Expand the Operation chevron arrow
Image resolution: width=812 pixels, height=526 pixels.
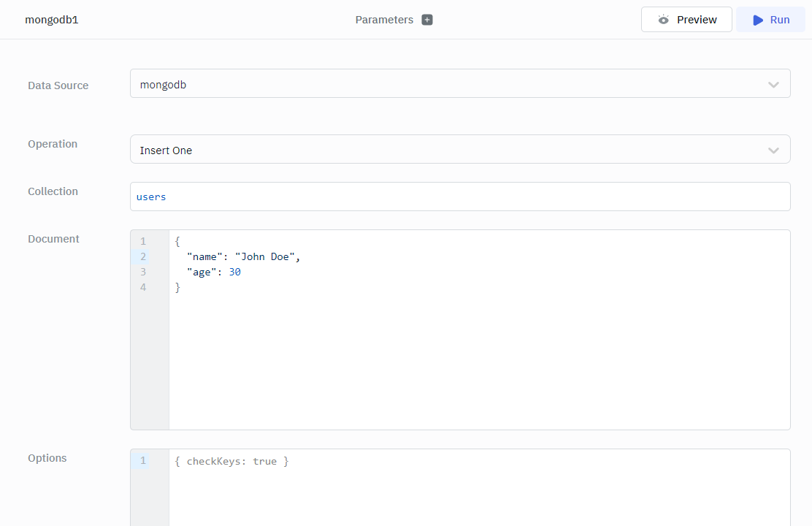(773, 150)
